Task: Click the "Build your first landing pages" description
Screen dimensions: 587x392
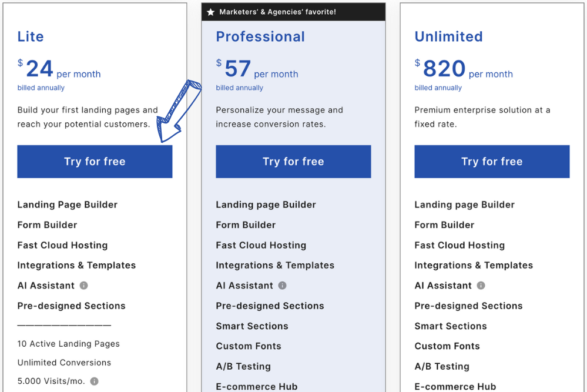Action: (x=88, y=117)
